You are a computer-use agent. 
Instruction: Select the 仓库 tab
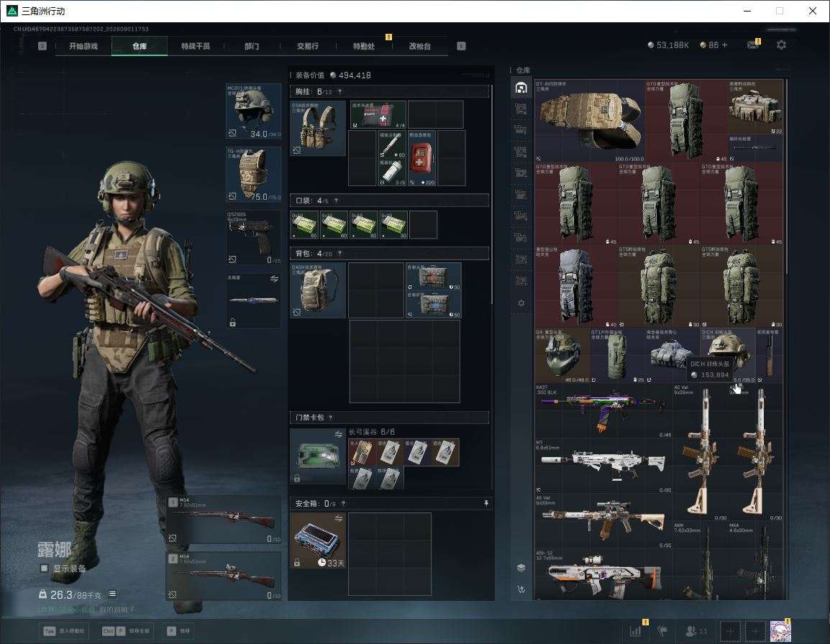tap(140, 46)
